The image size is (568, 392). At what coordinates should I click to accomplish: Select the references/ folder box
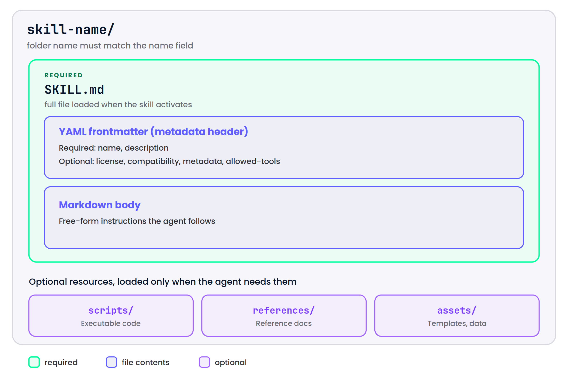[284, 316]
